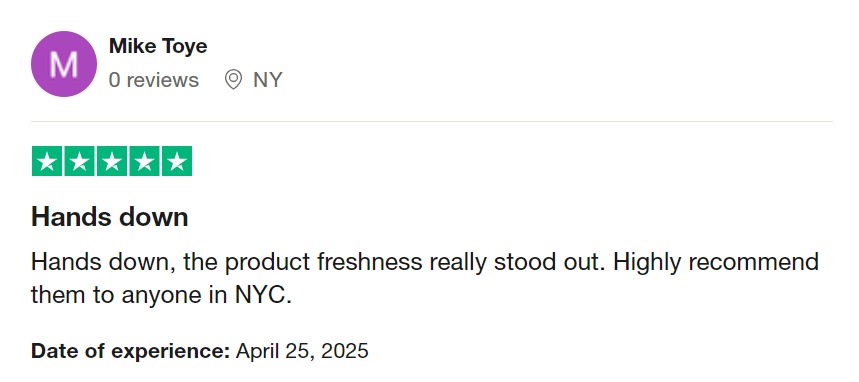The image size is (859, 382).
Task: Click the second green rating star
Action: tap(79, 161)
